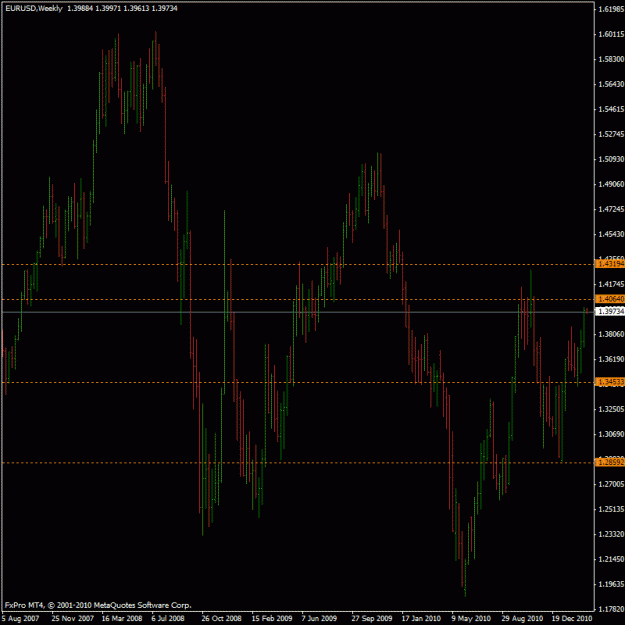This screenshot has width=625, height=625.
Task: Click the EURUSD,Weekly chart title text
Action: pos(34,8)
